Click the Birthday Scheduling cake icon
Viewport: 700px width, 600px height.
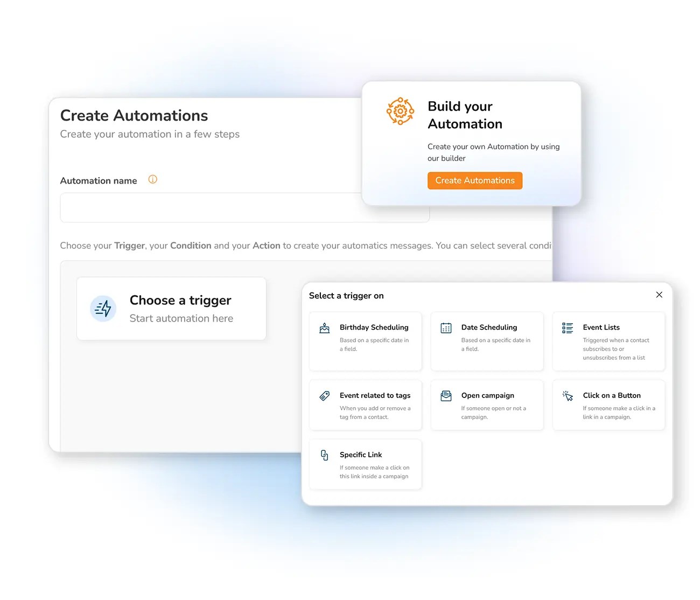tap(325, 328)
